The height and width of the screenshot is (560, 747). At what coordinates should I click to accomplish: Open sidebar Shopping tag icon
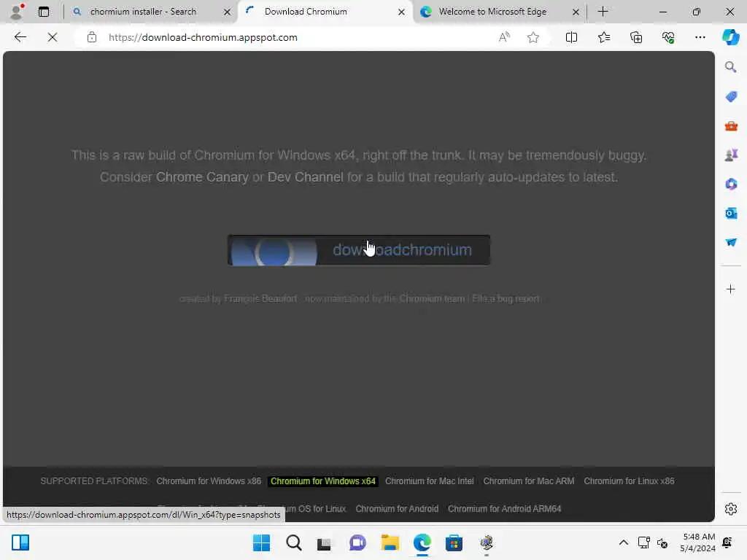(x=731, y=97)
